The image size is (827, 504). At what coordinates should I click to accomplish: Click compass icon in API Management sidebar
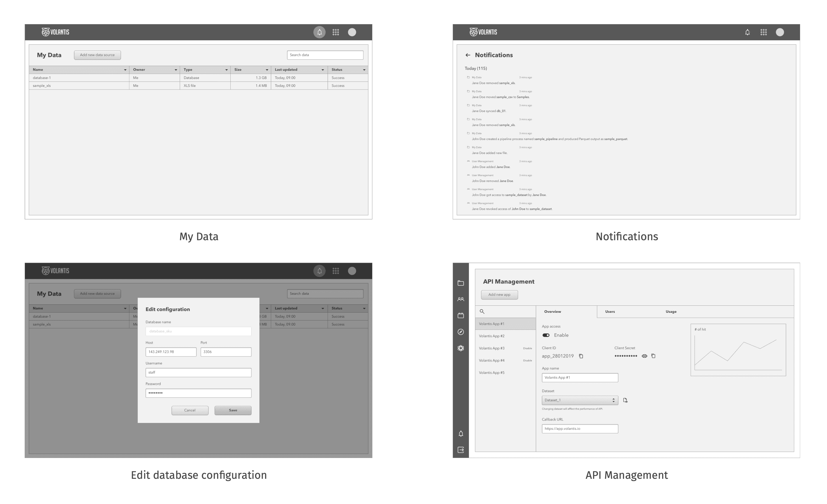point(460,332)
